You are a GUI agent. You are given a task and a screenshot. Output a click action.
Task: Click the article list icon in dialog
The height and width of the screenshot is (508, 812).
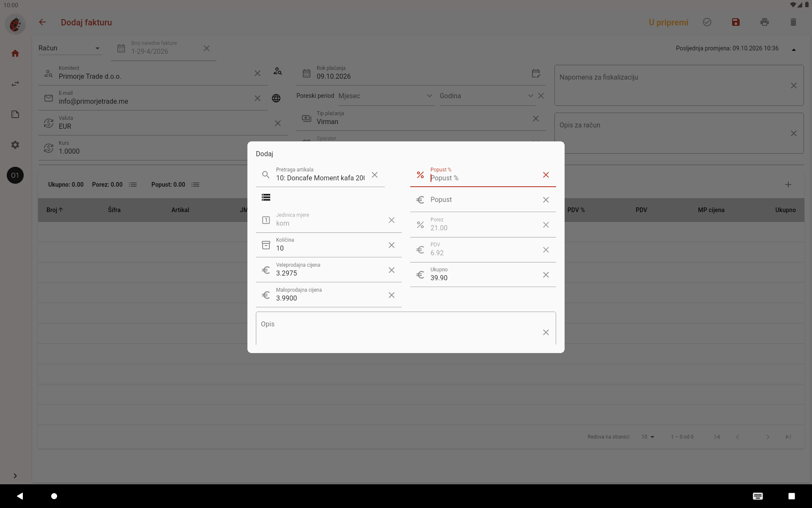[x=266, y=197]
